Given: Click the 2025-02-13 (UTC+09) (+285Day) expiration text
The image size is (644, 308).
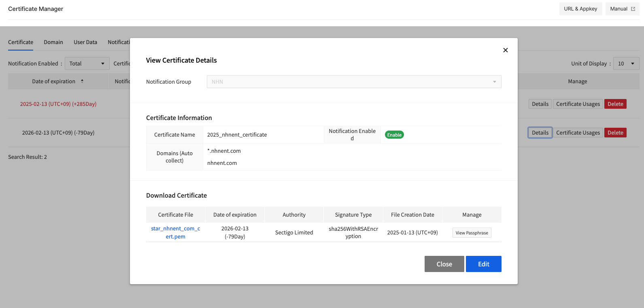Looking at the screenshot, I should coord(58,104).
